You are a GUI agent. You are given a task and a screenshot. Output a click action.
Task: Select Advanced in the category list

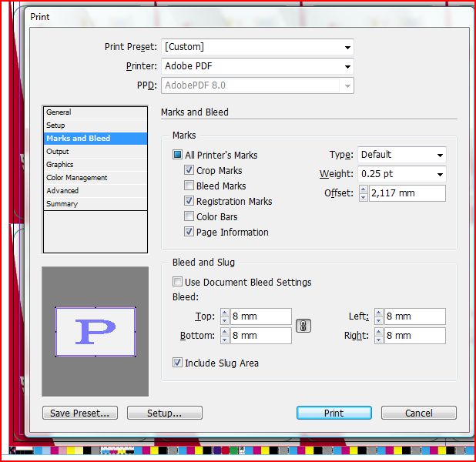click(96, 191)
